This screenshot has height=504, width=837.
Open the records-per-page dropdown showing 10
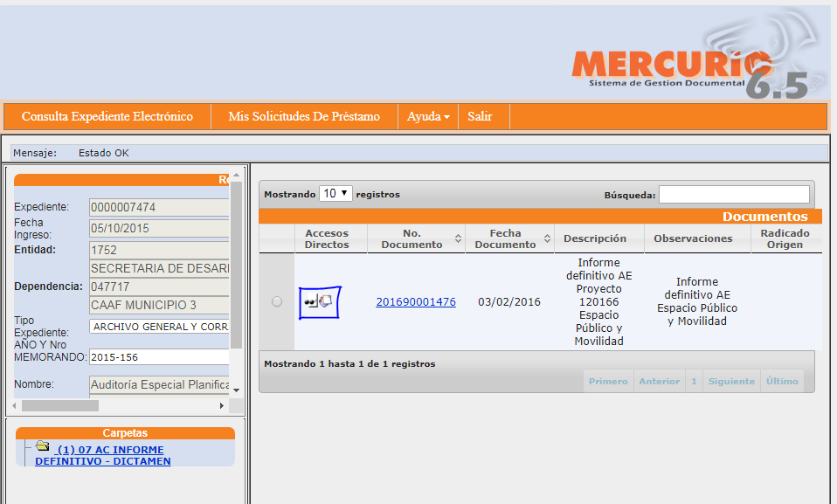(x=335, y=193)
